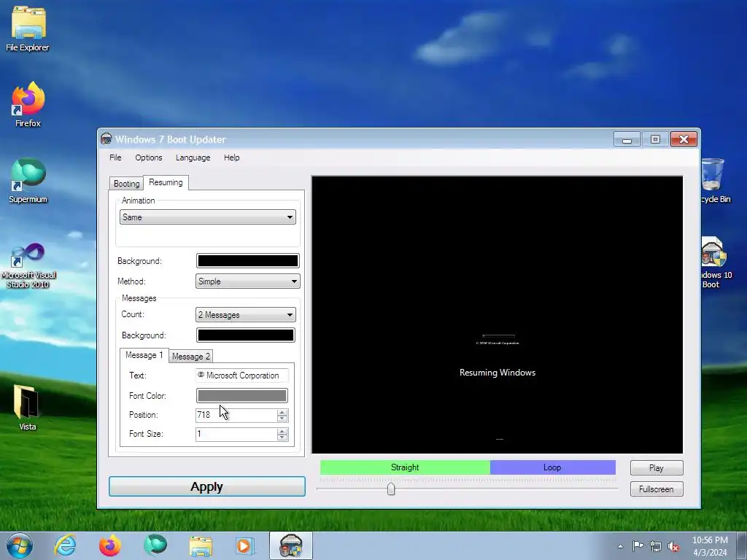Click the message Text input field
Screen dimensions: 747x560
[242, 376]
